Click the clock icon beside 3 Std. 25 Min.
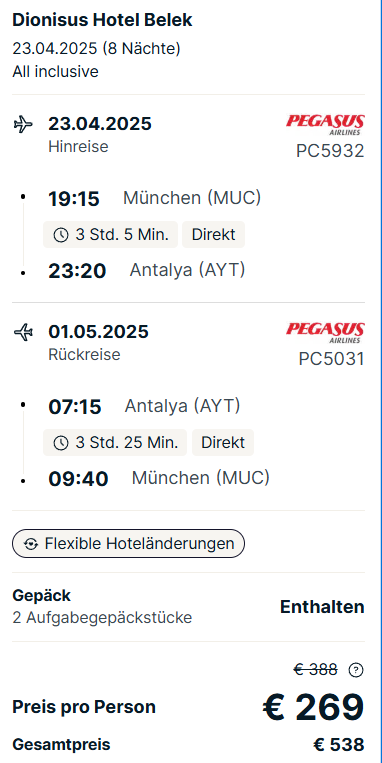 [60, 443]
